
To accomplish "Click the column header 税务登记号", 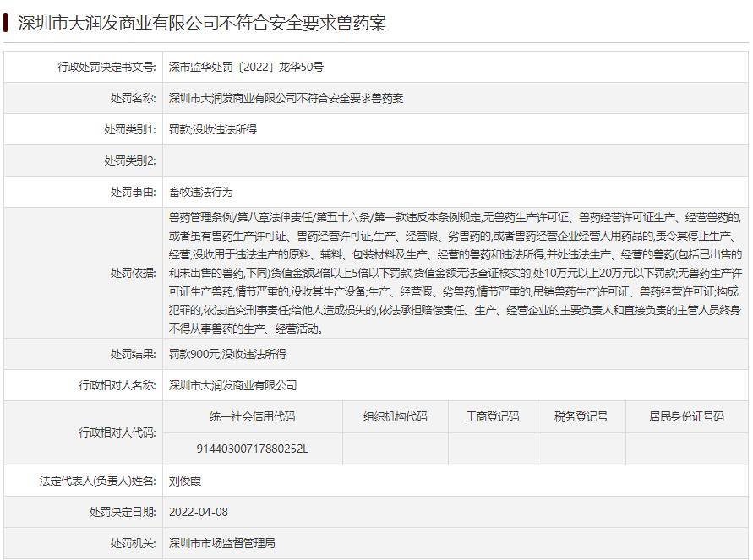I will [581, 416].
